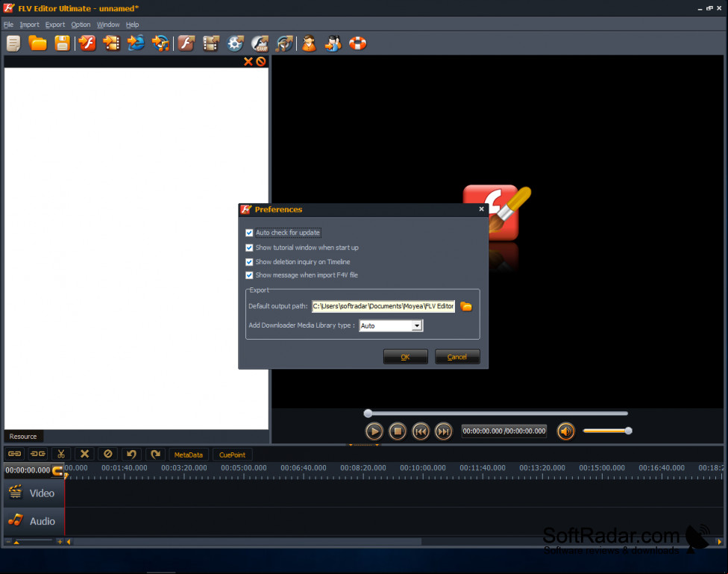
Task: Open a project with the folder icon
Action: [x=37, y=43]
